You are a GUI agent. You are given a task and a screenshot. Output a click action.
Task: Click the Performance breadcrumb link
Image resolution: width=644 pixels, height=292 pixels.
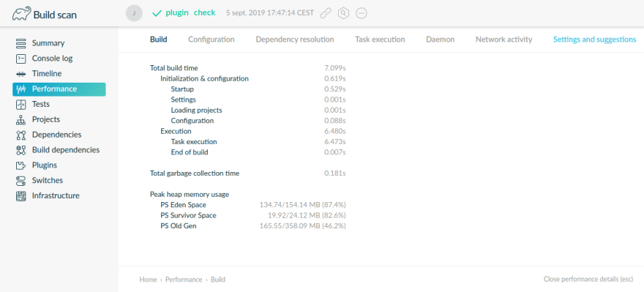tap(184, 280)
